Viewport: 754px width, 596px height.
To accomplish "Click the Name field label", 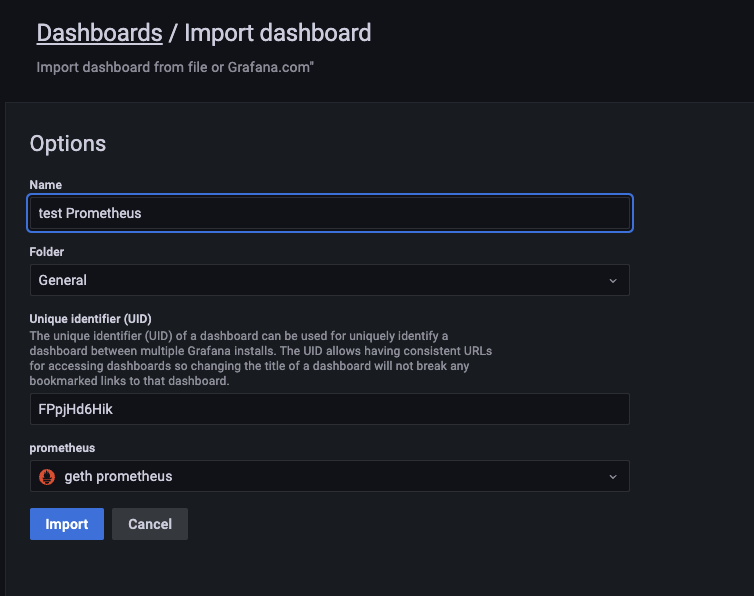I will coord(46,185).
